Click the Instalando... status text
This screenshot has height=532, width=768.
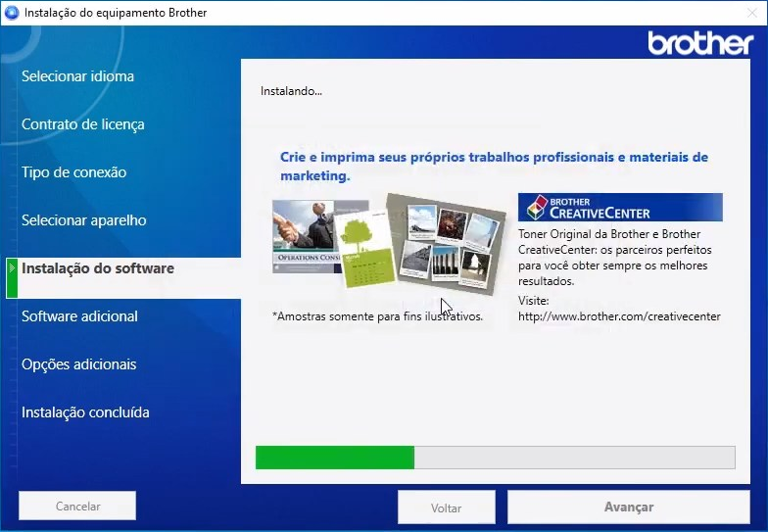tap(291, 91)
